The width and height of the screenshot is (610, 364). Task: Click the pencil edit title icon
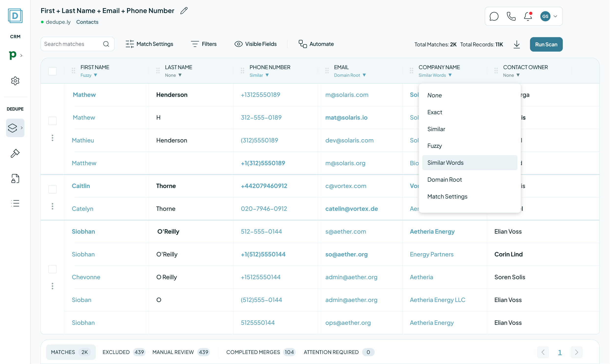pos(184,11)
